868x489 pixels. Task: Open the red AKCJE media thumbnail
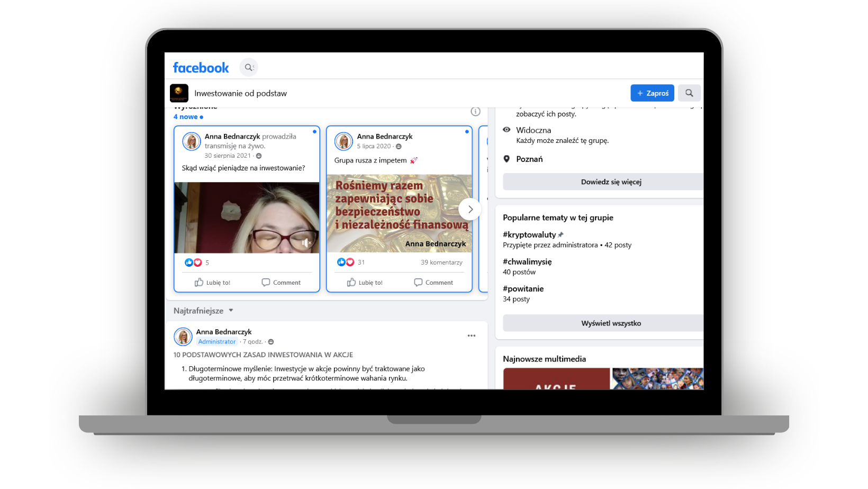click(x=556, y=379)
